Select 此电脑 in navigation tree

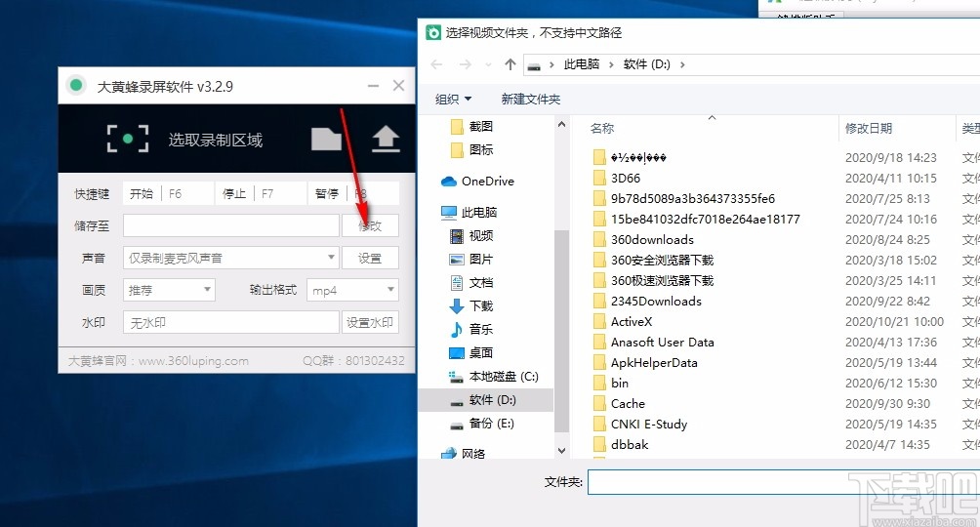click(x=470, y=213)
